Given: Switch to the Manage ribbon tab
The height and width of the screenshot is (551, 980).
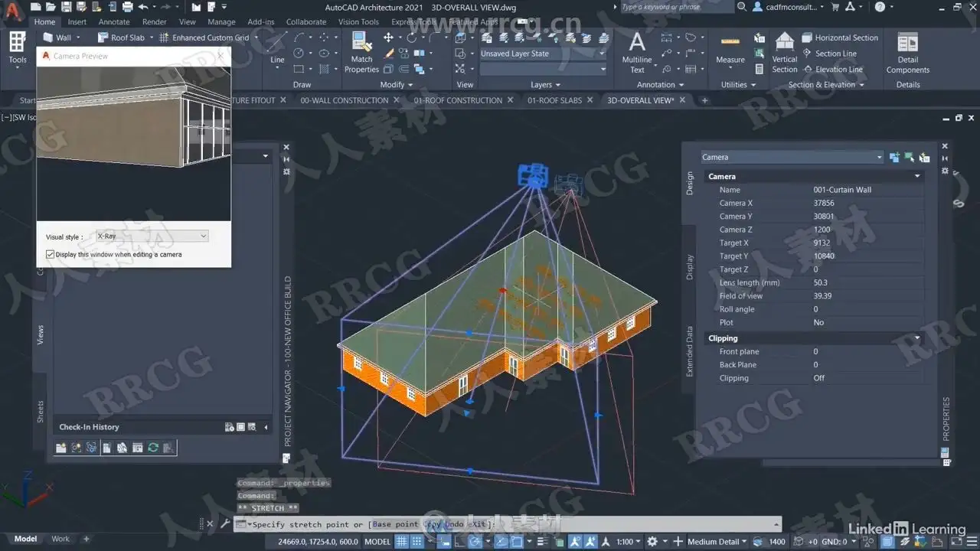Looking at the screenshot, I should (221, 22).
